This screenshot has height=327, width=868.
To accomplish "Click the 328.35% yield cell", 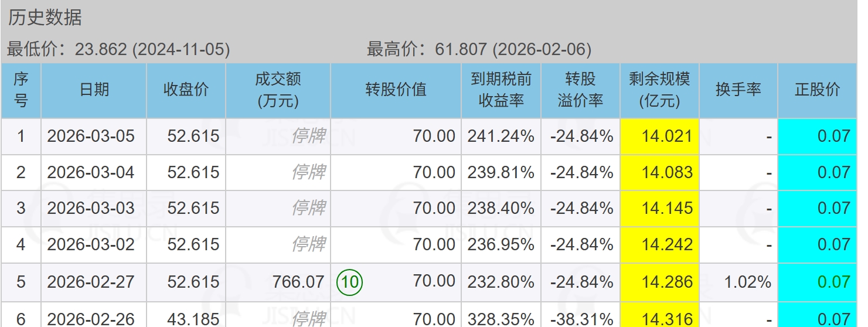I will [x=501, y=319].
